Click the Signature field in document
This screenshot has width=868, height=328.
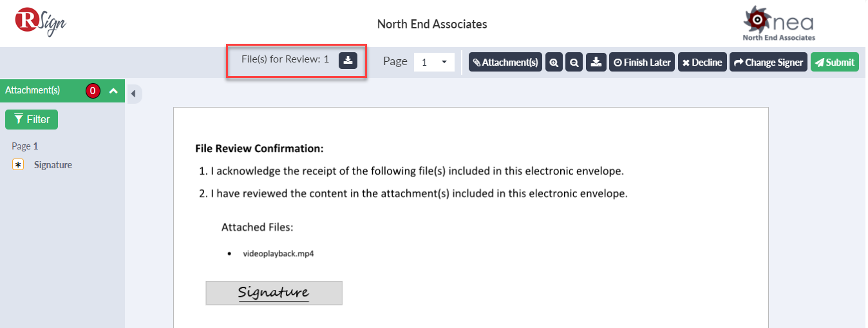coord(274,293)
